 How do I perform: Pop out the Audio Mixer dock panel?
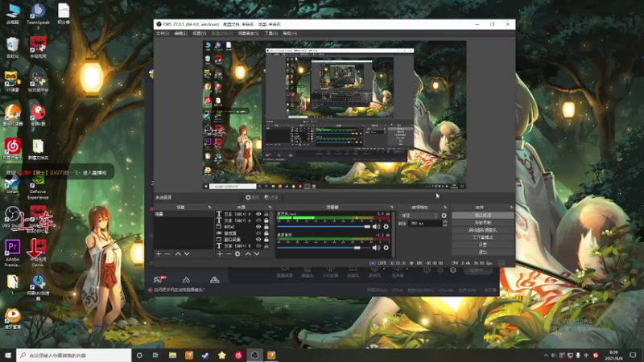click(392, 208)
